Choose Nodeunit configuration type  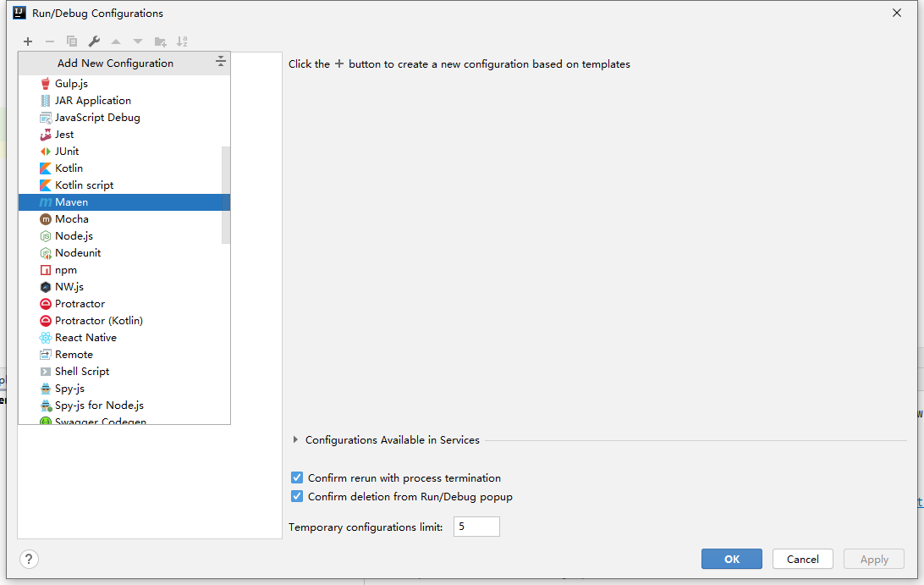click(124, 252)
